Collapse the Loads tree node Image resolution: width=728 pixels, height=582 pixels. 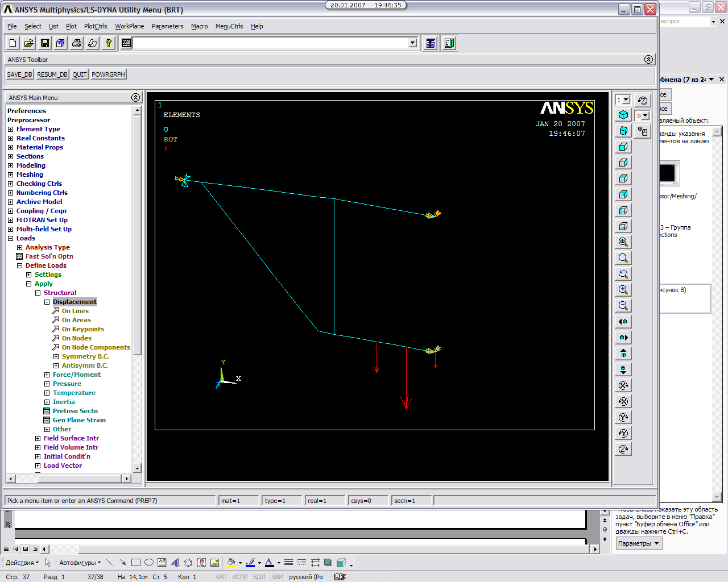click(10, 238)
